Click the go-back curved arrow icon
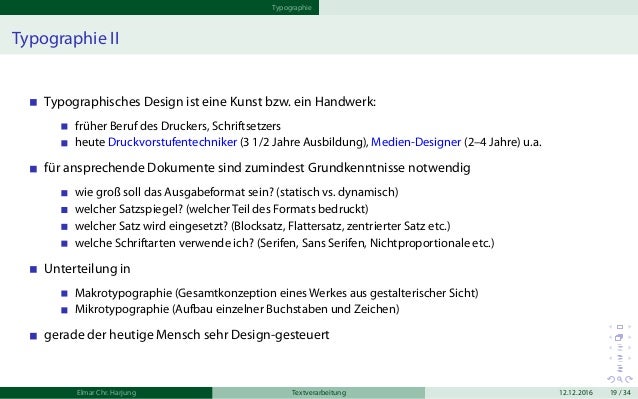The height and width of the screenshot is (399, 638). [x=611, y=379]
